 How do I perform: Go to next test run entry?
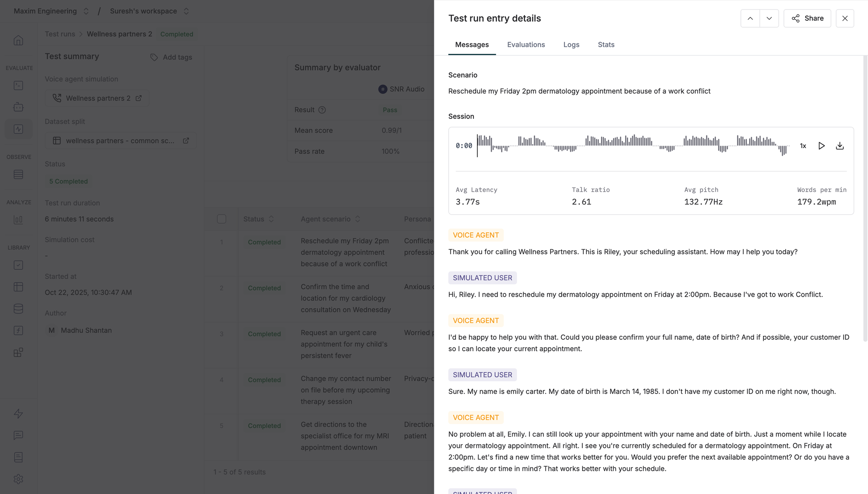(x=769, y=18)
